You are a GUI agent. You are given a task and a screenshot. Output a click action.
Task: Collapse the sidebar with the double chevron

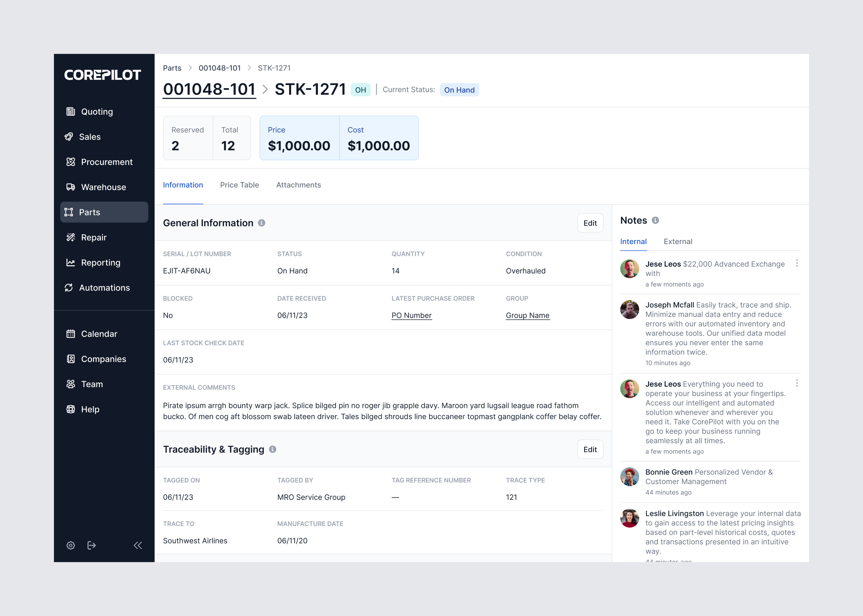[x=138, y=545]
